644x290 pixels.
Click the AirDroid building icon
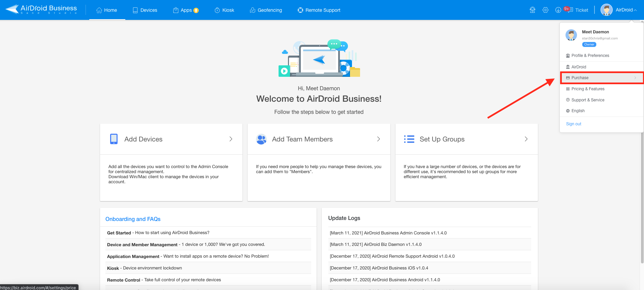point(568,67)
